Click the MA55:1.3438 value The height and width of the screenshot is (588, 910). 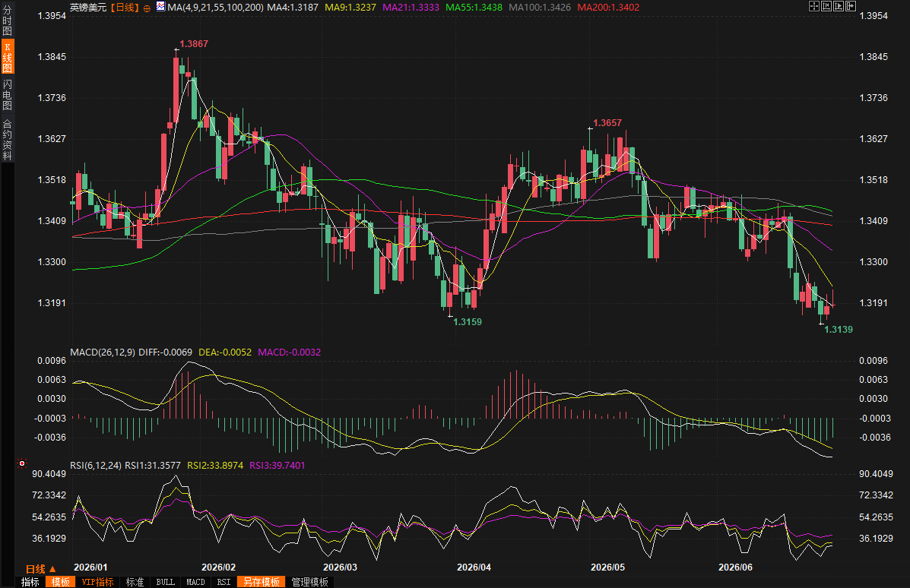[x=474, y=8]
